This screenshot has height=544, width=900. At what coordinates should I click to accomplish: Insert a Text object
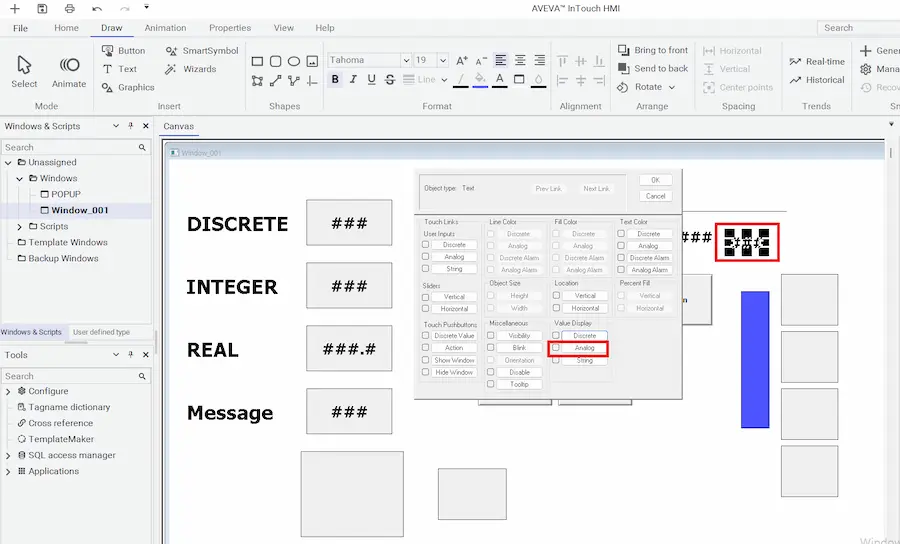point(119,69)
